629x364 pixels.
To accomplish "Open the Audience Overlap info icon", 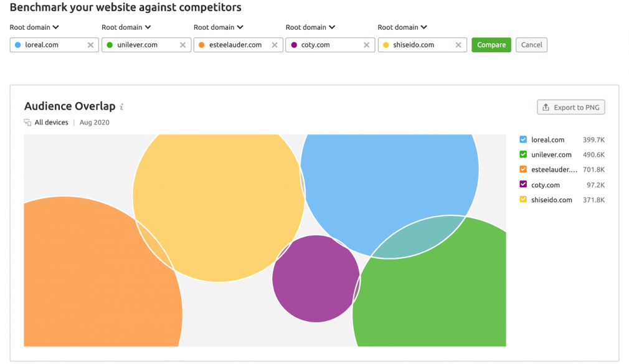I will pyautogui.click(x=121, y=106).
